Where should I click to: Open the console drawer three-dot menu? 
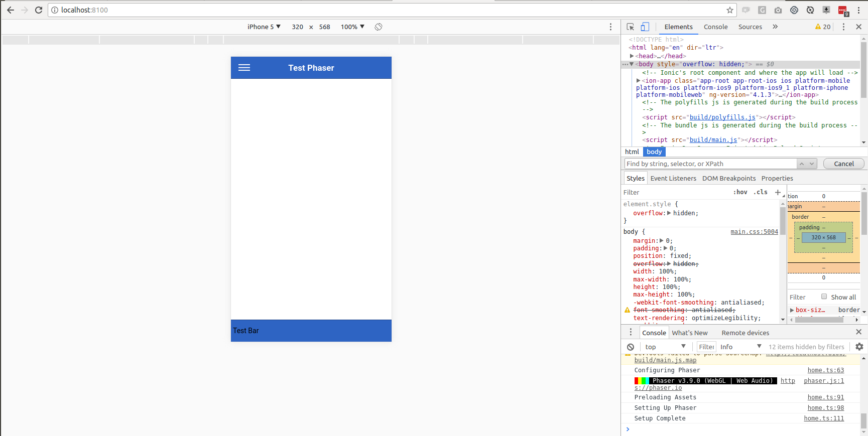[631, 332]
